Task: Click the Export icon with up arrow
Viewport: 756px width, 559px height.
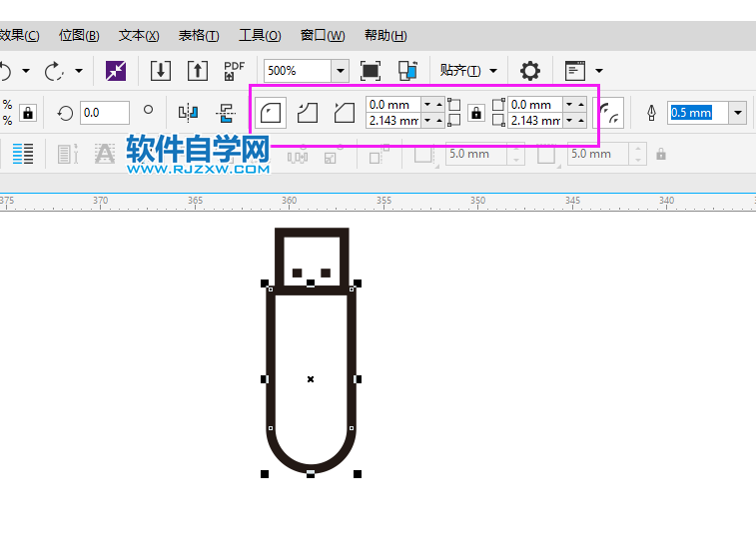Action: pos(198,71)
